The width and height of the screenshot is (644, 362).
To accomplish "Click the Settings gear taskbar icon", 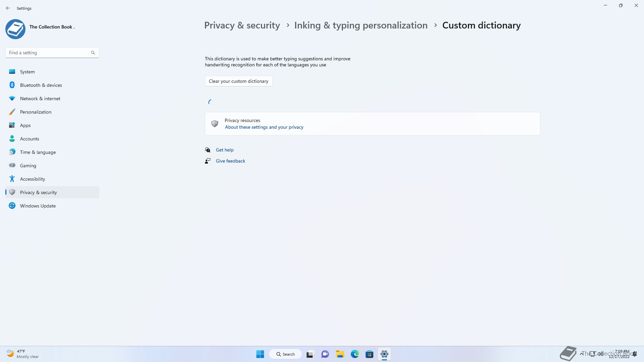I will pyautogui.click(x=384, y=354).
